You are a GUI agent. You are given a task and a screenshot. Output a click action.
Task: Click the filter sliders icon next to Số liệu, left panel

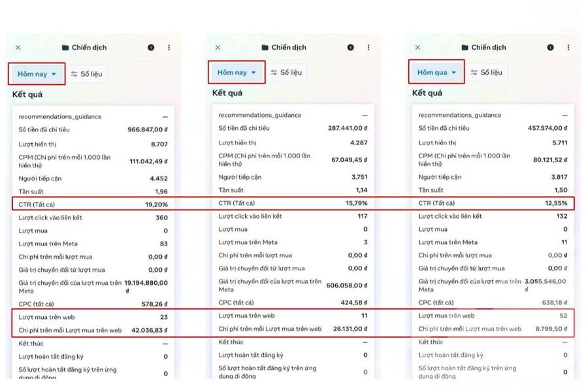point(74,74)
